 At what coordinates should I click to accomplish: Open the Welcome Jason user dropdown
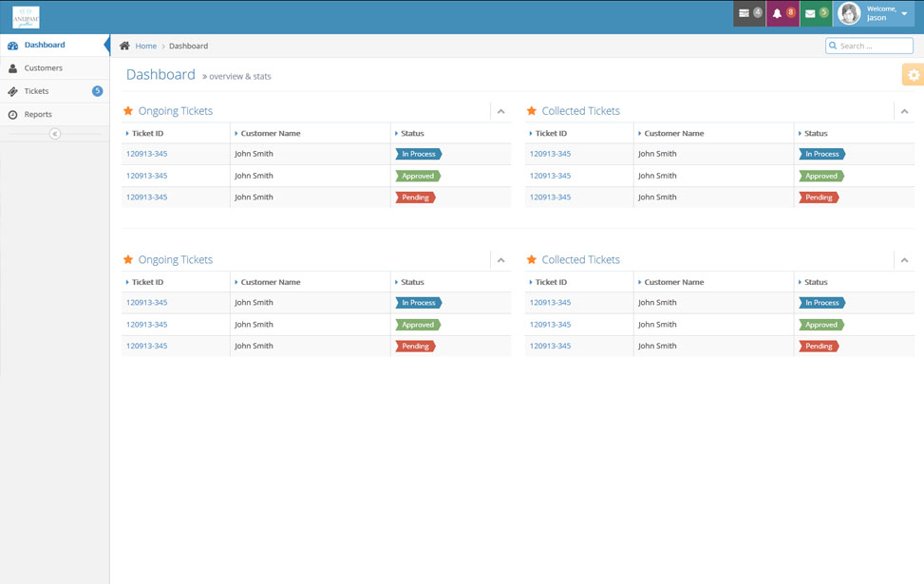tap(904, 13)
